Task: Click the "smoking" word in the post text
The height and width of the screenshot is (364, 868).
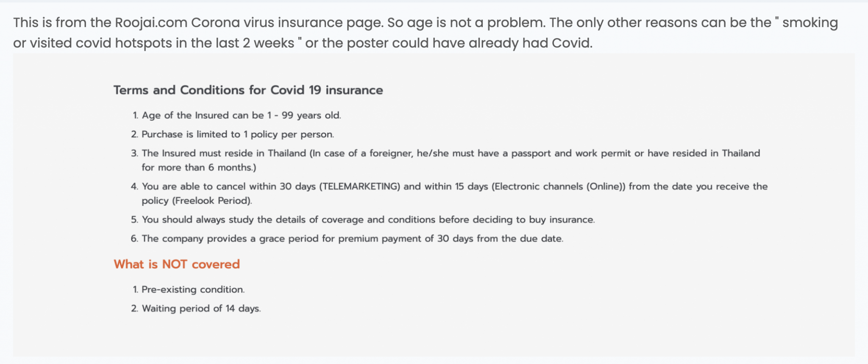Action: 810,22
